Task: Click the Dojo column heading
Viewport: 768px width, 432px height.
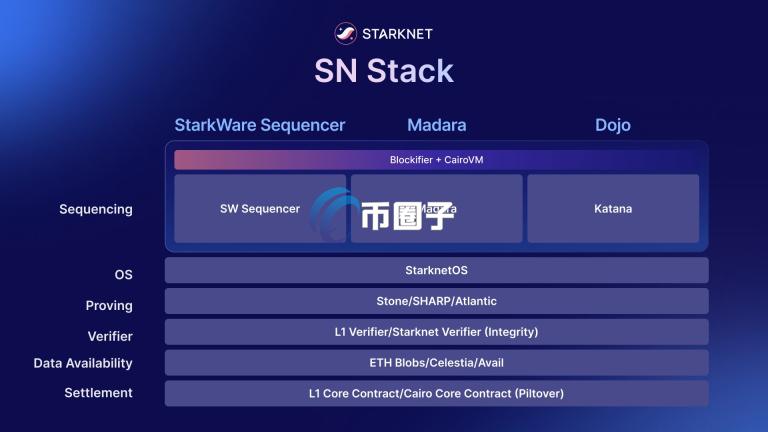Action: [613, 125]
